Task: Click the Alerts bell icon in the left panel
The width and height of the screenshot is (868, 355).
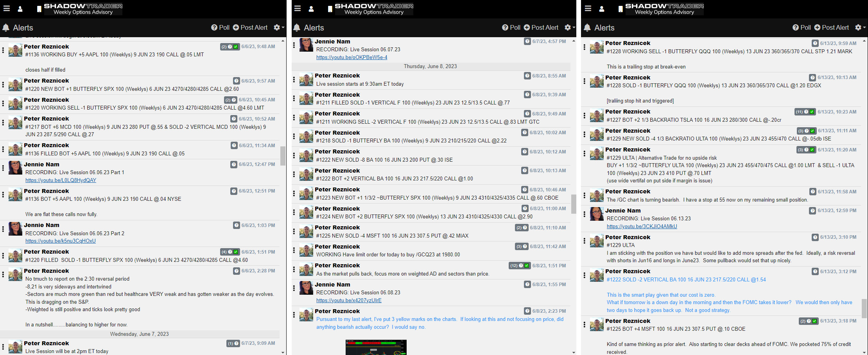Action: click(6, 28)
